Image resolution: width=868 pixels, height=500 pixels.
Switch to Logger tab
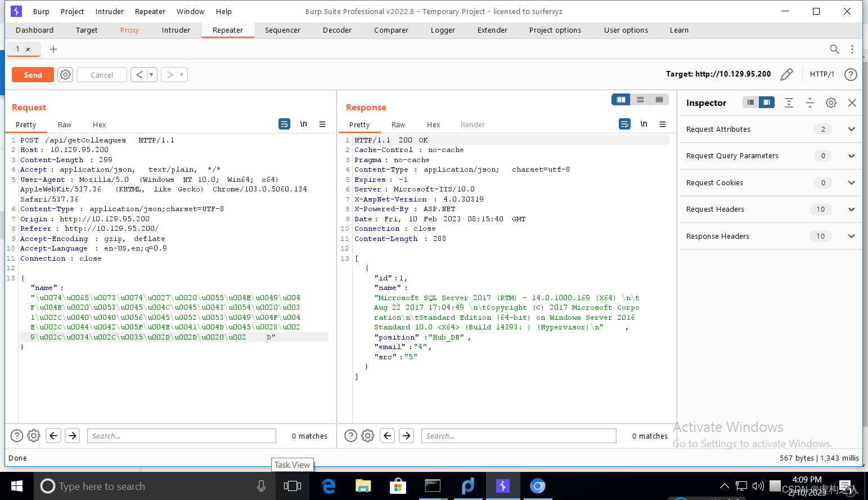point(443,30)
